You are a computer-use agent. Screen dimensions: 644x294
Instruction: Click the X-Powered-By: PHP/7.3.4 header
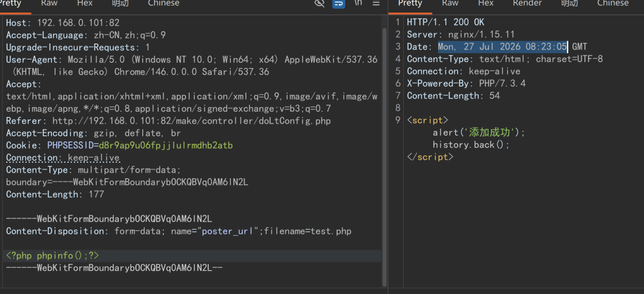pos(466,83)
